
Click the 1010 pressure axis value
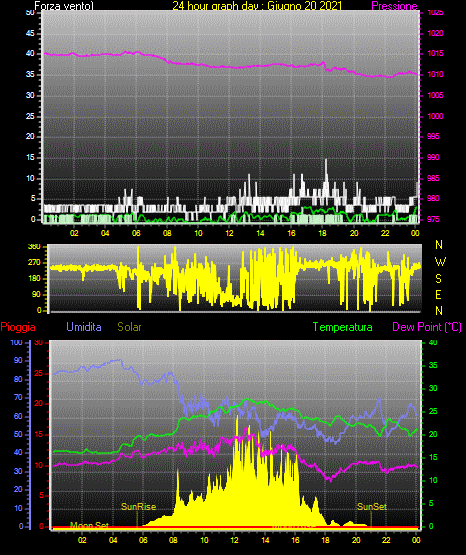pos(435,75)
